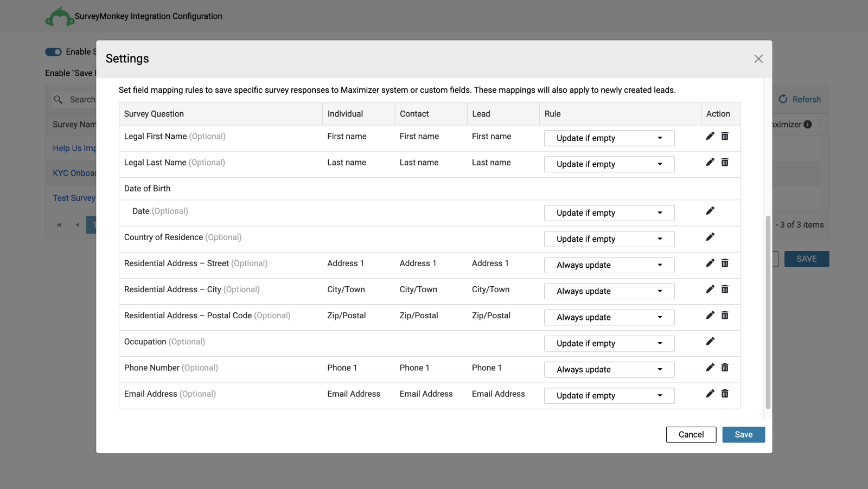Open rule dropdown for Legal First Name
This screenshot has height=489, width=868.
pos(609,138)
